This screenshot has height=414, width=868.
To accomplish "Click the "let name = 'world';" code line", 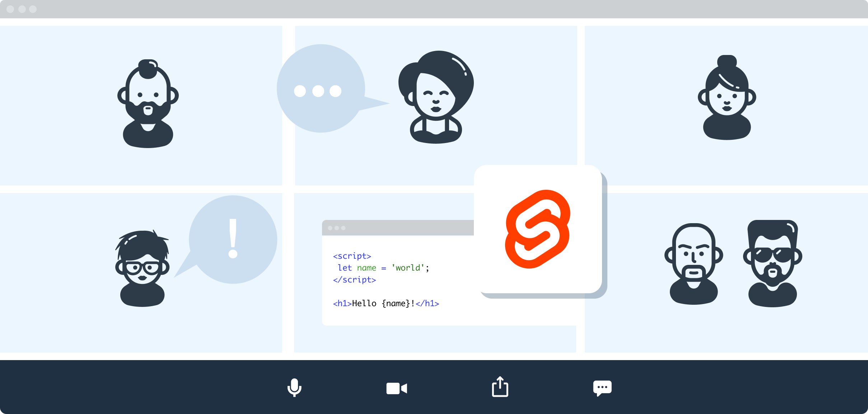I will (383, 268).
